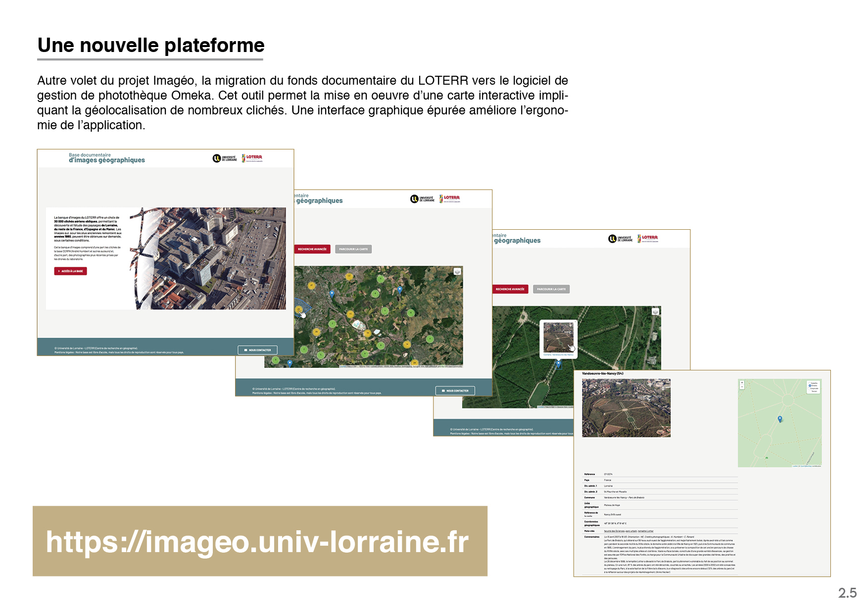Screen dimensions: 868x614
Task: Open the Vandoeuvre-lès-Nancy aerial photograph
Action: click(x=626, y=408)
